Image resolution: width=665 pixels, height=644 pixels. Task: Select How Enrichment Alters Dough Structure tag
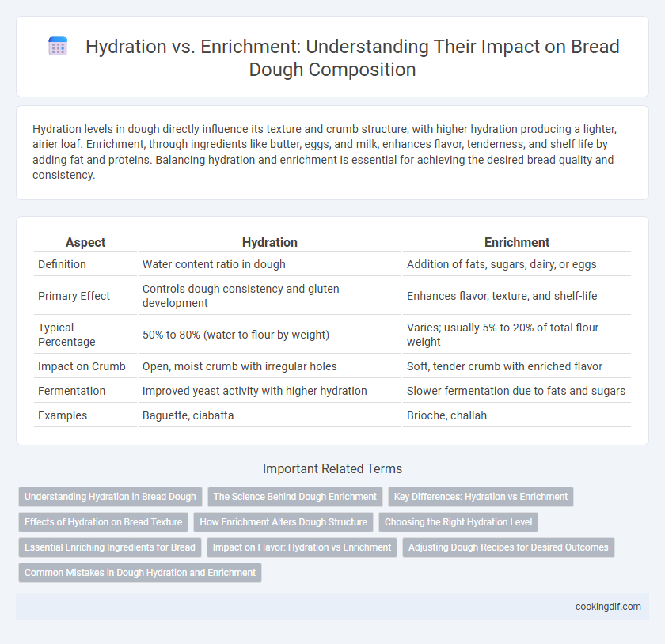click(x=283, y=522)
